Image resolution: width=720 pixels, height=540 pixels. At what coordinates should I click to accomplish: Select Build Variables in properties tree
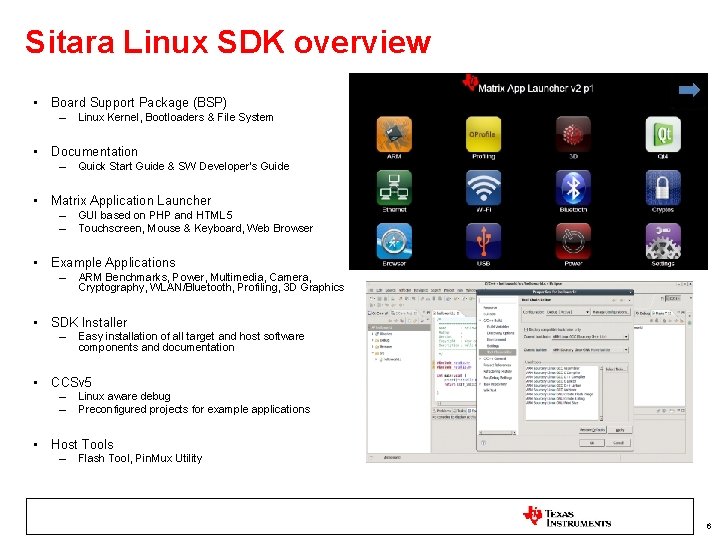[x=498, y=326]
